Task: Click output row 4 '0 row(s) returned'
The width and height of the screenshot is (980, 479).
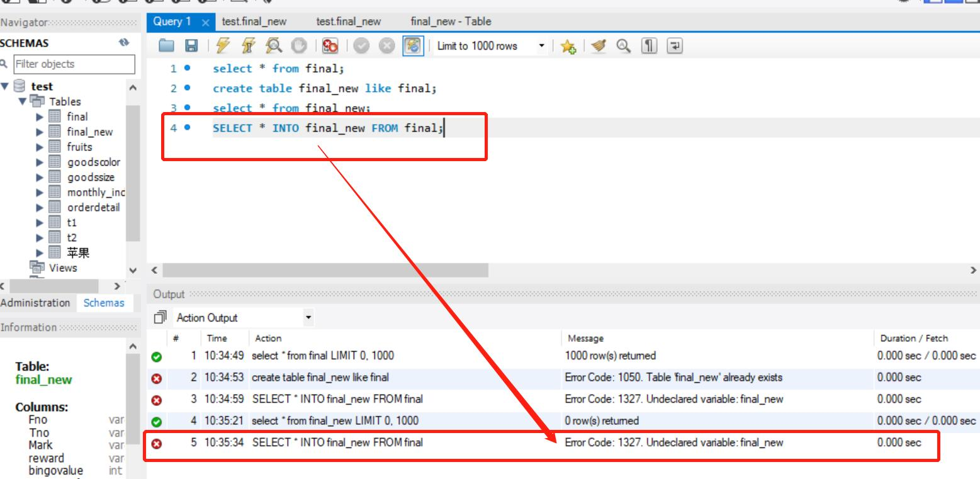Action: point(602,420)
